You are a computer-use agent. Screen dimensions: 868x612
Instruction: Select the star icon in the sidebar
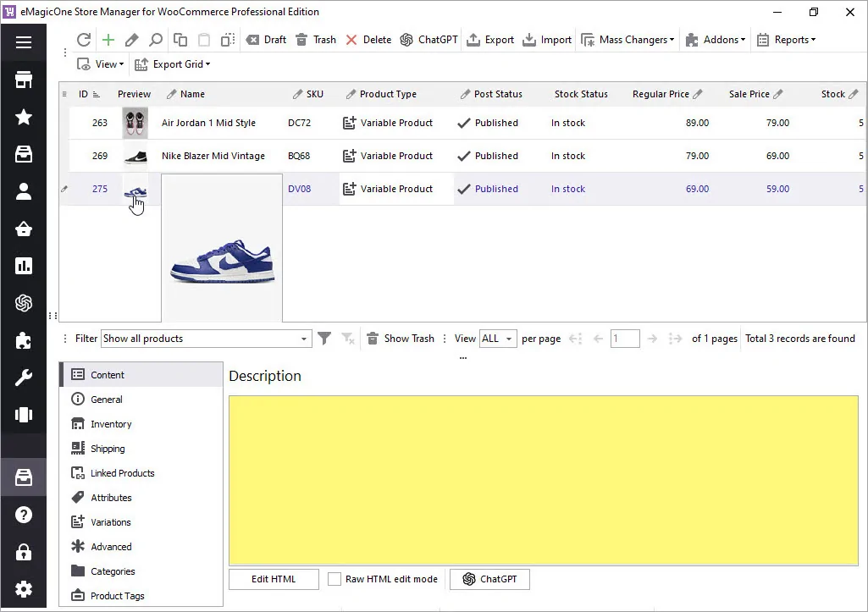click(23, 117)
